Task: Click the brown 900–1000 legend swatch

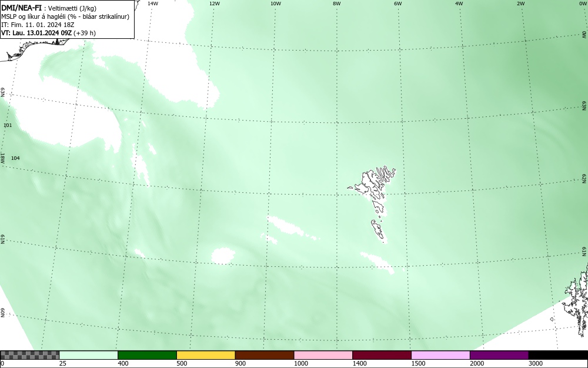Action: [265, 355]
